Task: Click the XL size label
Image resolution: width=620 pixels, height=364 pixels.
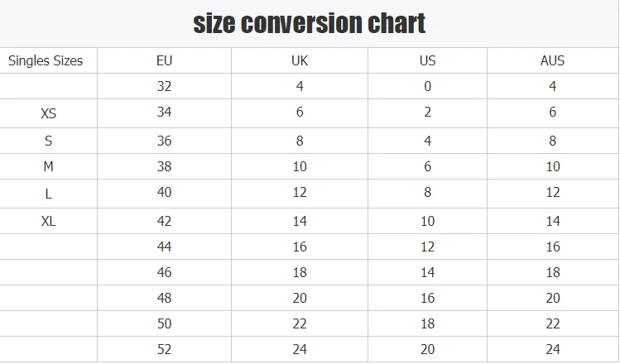Action: pyautogui.click(x=48, y=221)
